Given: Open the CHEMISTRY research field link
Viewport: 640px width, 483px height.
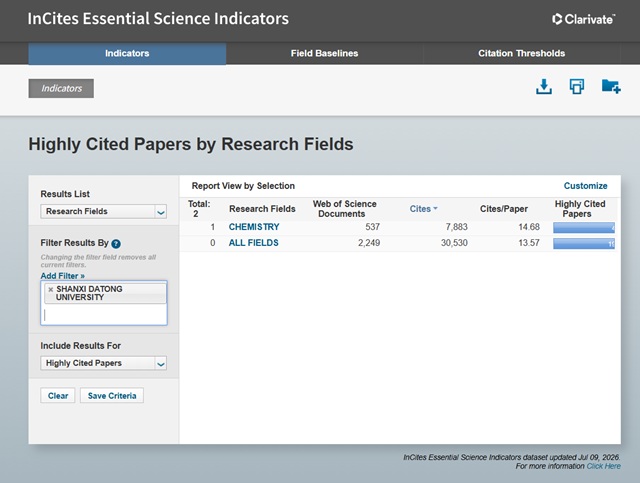Looking at the screenshot, I should click(x=254, y=227).
